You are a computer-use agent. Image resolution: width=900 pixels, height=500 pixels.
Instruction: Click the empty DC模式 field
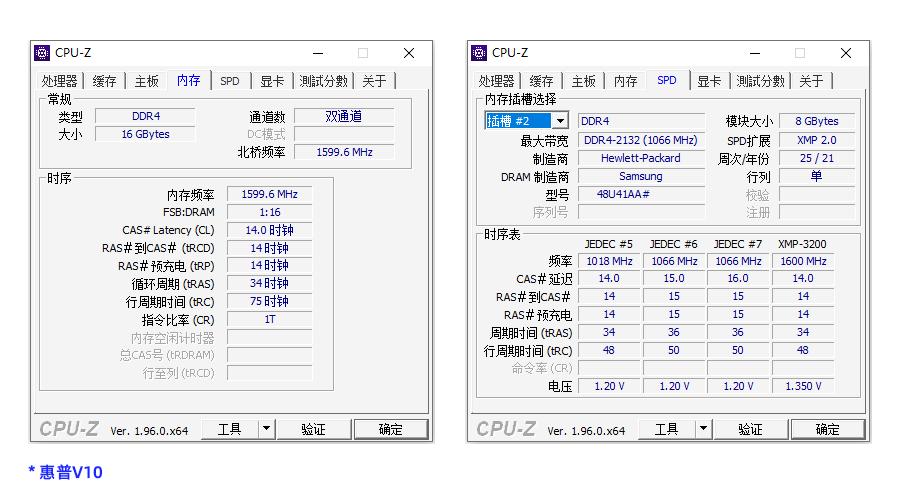click(344, 134)
